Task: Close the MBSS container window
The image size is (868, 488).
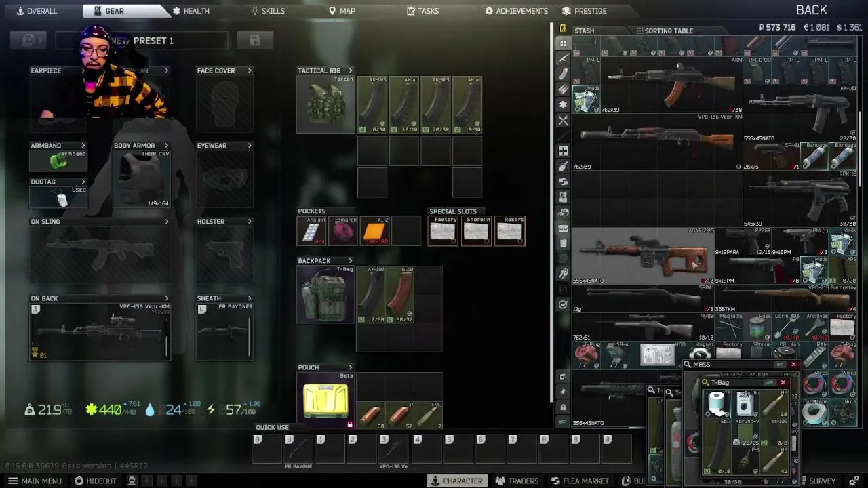Action: tap(793, 365)
